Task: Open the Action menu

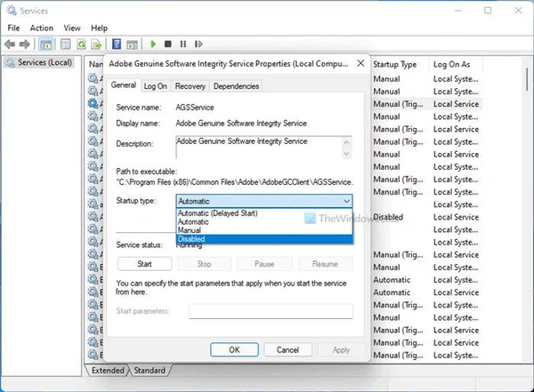Action: 42,28
